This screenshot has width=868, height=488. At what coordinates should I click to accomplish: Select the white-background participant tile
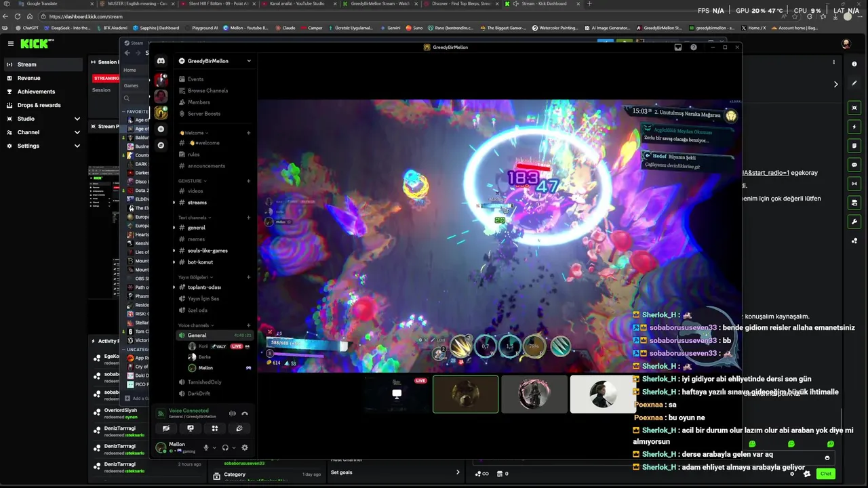[602, 394]
